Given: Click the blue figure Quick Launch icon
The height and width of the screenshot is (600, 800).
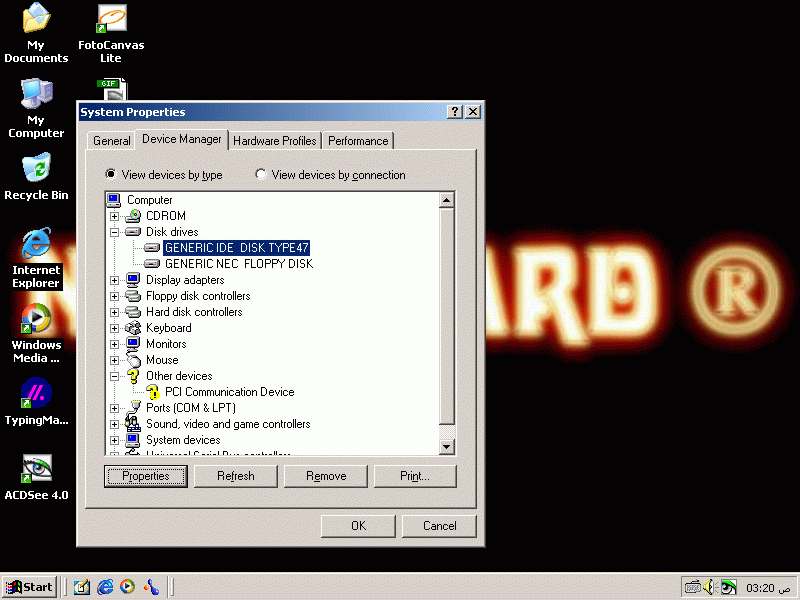Looking at the screenshot, I should click(151, 587).
